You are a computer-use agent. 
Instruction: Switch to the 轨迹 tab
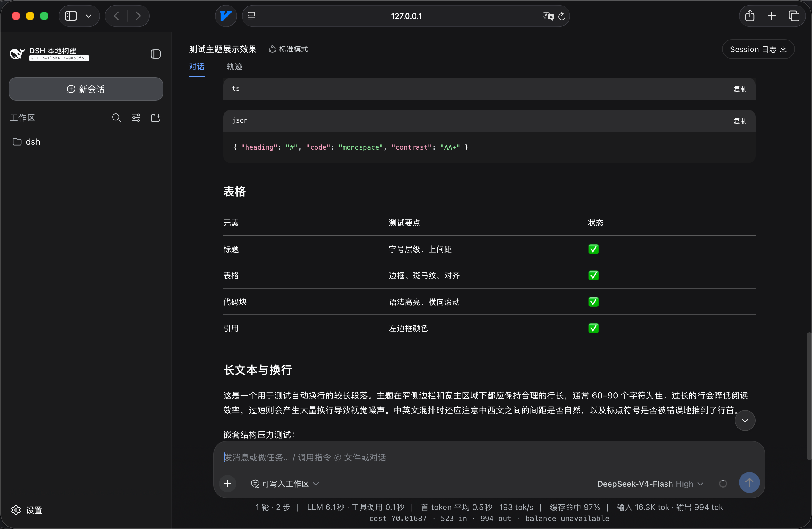point(234,67)
